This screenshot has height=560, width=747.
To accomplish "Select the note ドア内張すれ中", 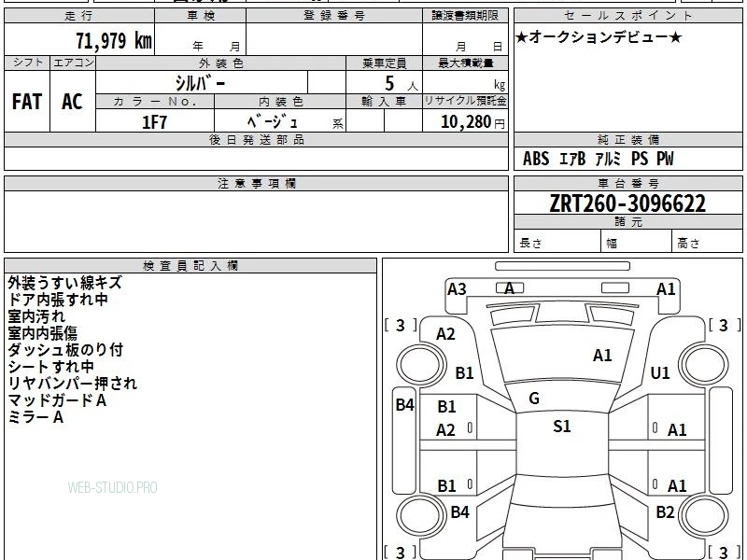I will click(x=58, y=300).
